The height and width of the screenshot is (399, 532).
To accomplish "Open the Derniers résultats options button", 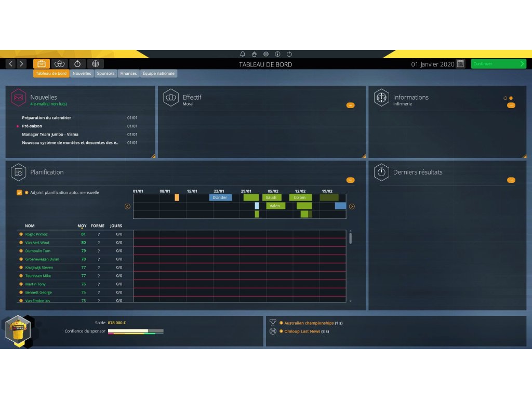I will 511,180.
